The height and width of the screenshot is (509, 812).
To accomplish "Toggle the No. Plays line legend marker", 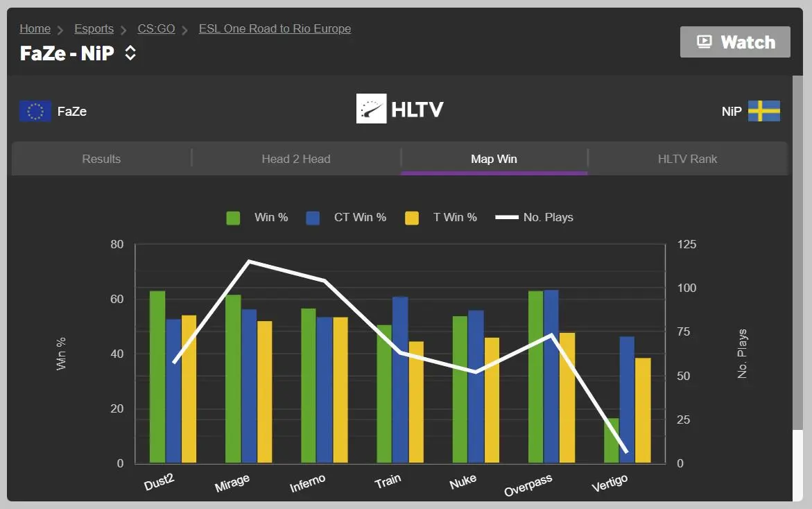I will pyautogui.click(x=506, y=218).
